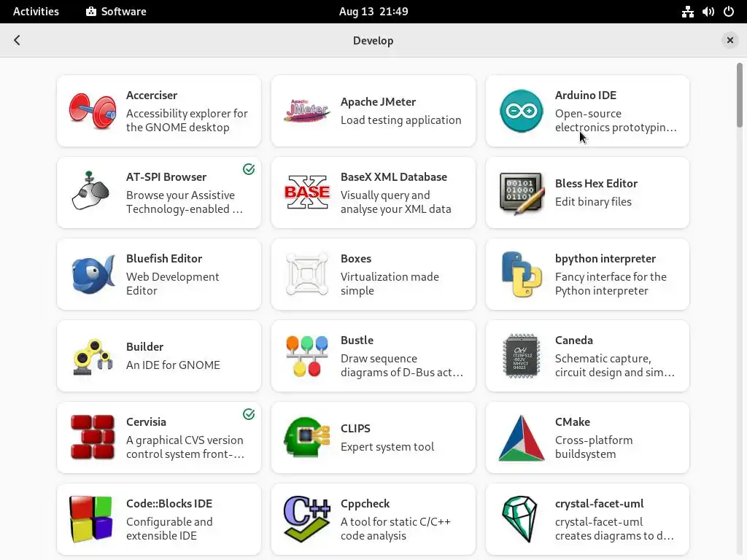Viewport: 747px width, 560px height.
Task: Click the Bless Hex Editor binary icon
Action: click(x=521, y=192)
